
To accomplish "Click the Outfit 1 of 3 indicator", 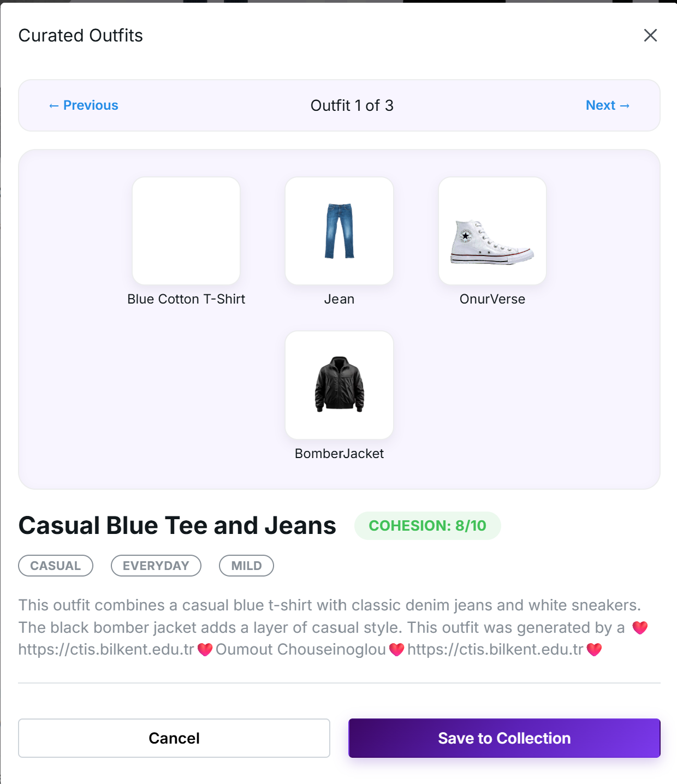I will click(x=352, y=105).
